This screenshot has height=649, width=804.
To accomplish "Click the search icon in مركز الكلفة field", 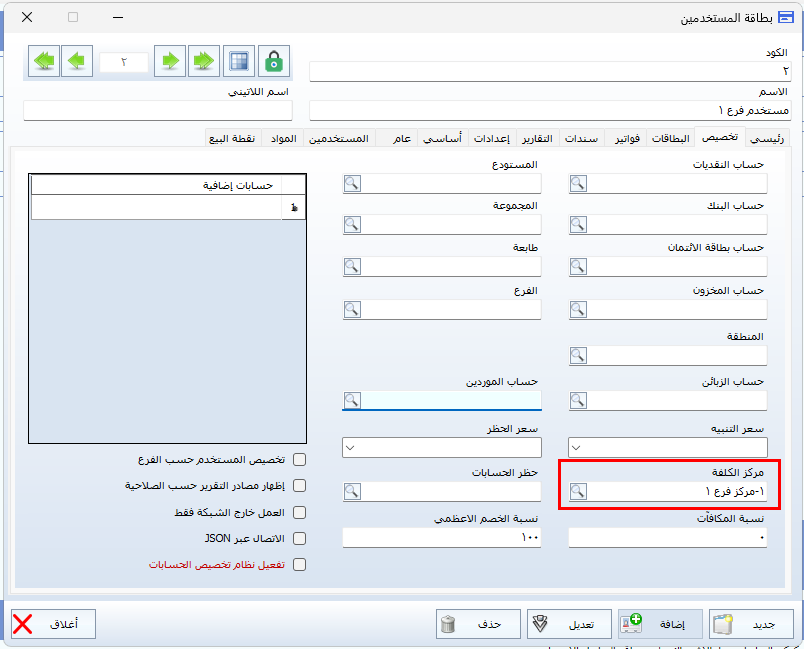I will 578,491.
